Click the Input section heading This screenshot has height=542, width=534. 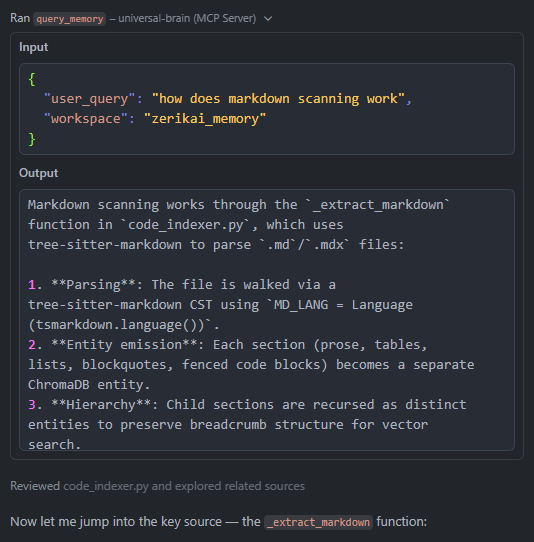coord(34,47)
